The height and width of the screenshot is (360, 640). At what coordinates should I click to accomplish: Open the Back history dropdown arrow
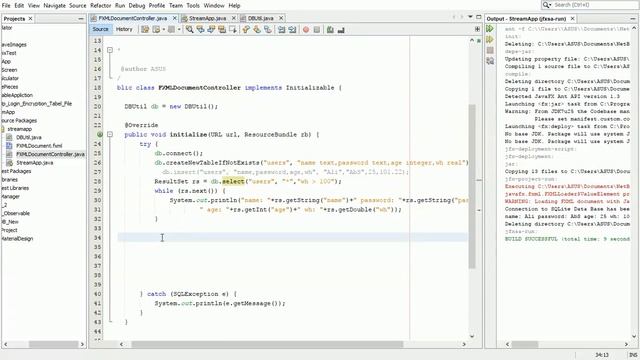pos(164,29)
